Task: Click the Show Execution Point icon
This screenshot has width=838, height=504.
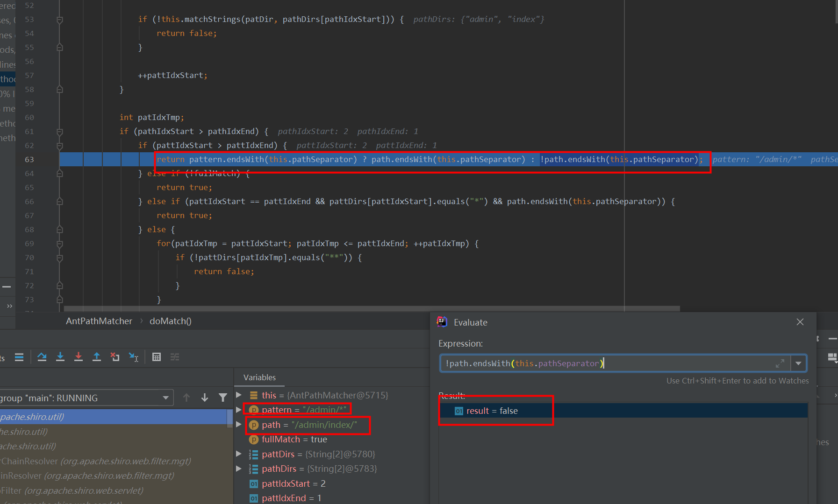Action: click(x=19, y=357)
